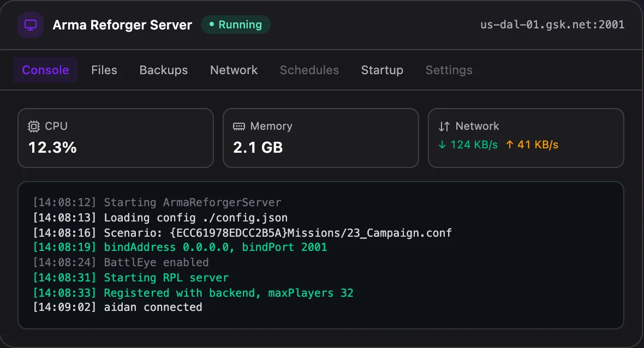Switch to the Files tab
Screen dimensions: 644x348
pos(104,70)
